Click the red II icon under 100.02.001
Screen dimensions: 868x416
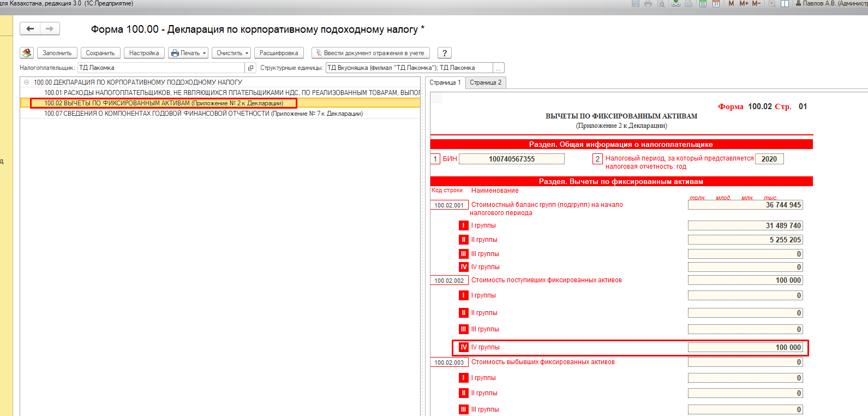pyautogui.click(x=464, y=240)
